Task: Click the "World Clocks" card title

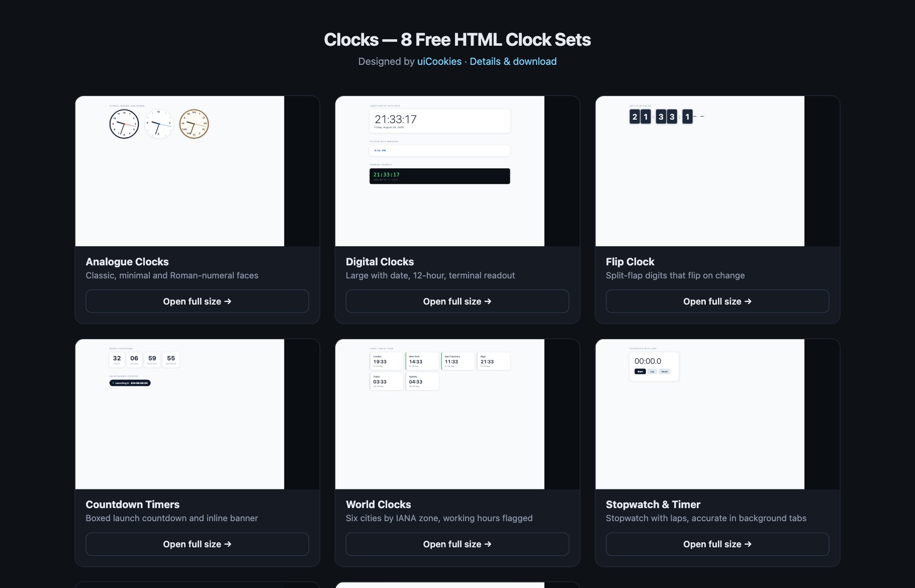Action: click(378, 504)
